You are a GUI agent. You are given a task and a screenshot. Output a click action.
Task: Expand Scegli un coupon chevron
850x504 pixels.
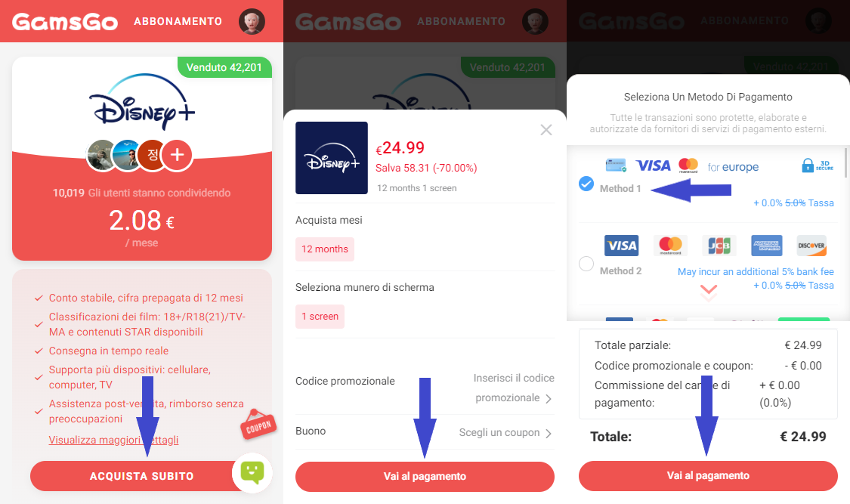549,434
